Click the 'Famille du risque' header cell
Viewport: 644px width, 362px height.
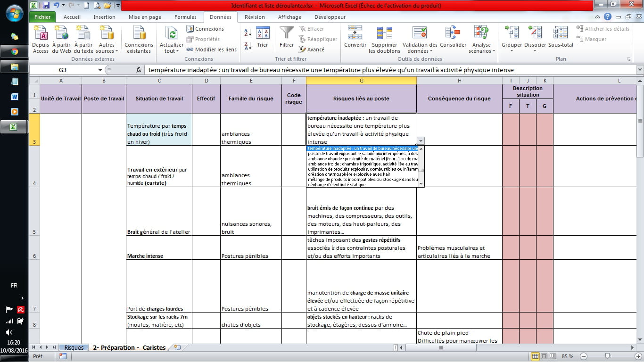point(251,99)
